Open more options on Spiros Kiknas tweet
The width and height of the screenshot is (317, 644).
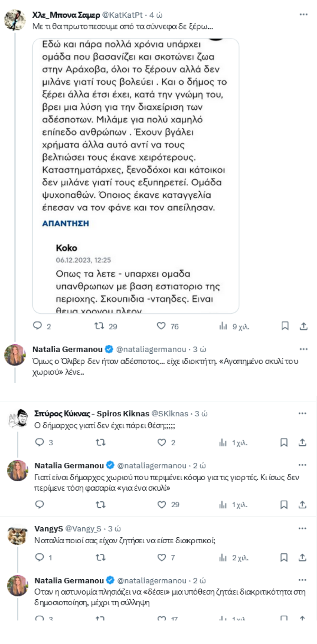click(302, 413)
